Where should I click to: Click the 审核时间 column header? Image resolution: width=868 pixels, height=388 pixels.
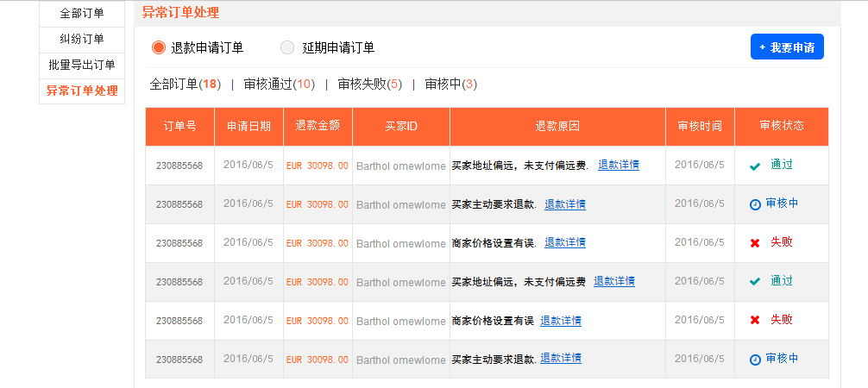(x=701, y=126)
